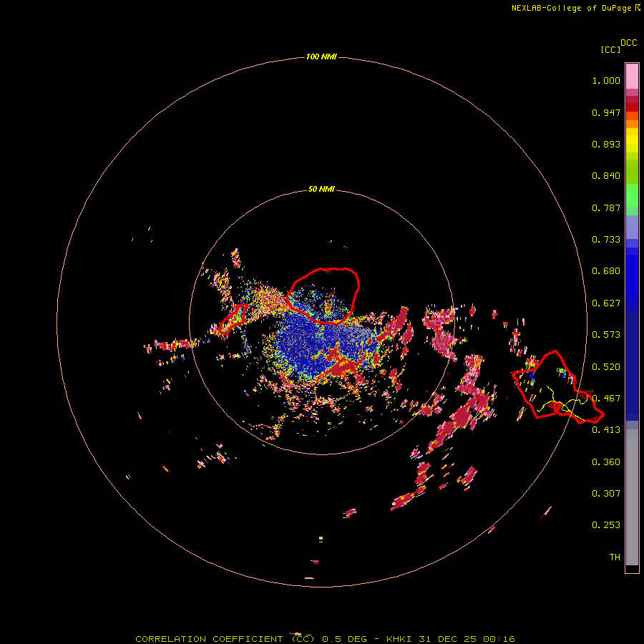Click the gray lower segment of the color bar
644x644 pixels.
632,497
